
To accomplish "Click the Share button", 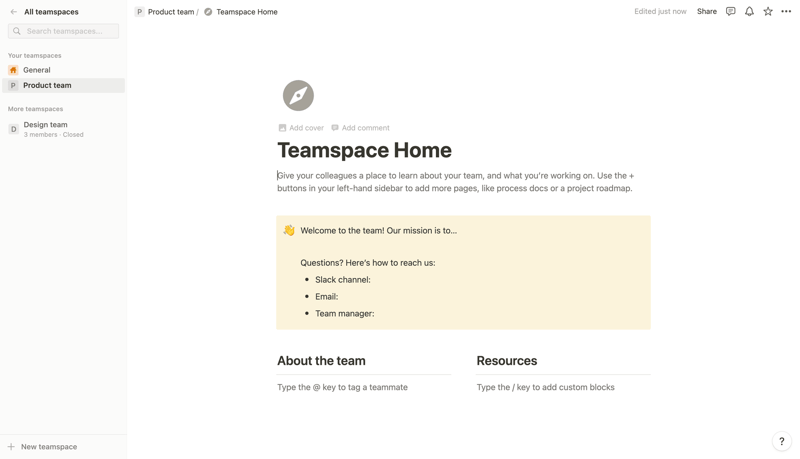I will click(x=707, y=11).
